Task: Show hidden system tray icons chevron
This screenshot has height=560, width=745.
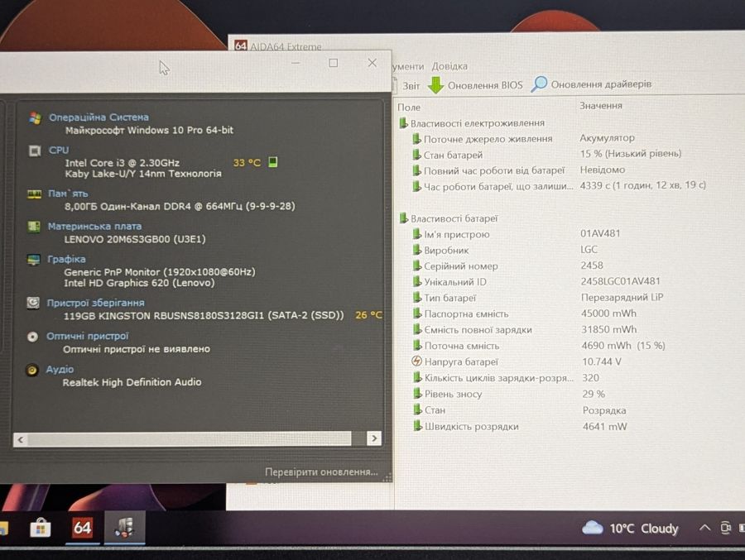Action: (704, 528)
